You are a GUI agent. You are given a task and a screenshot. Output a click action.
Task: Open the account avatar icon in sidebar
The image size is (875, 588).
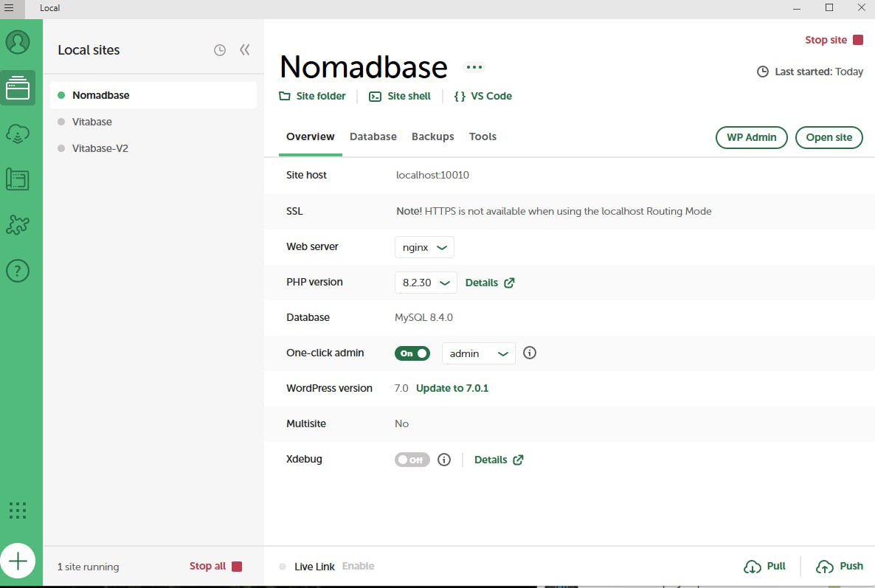(17, 42)
